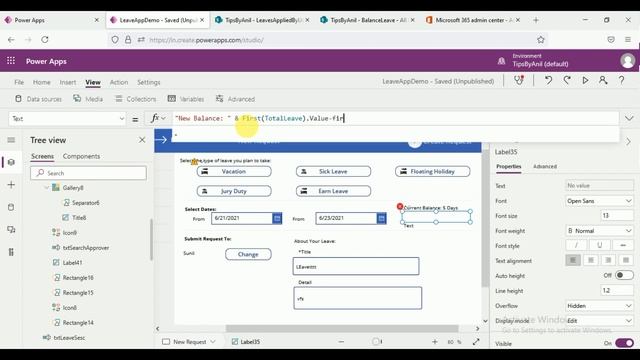
Task: Collapse the Gallery8 tree node
Action: pyautogui.click(x=46, y=188)
